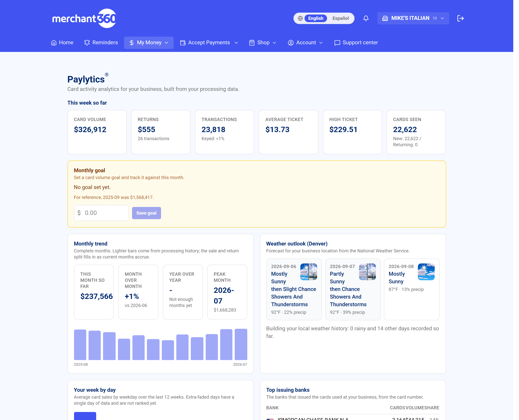Click the Cards Seen 22,622 card
The height and width of the screenshot is (420, 519).
416,132
